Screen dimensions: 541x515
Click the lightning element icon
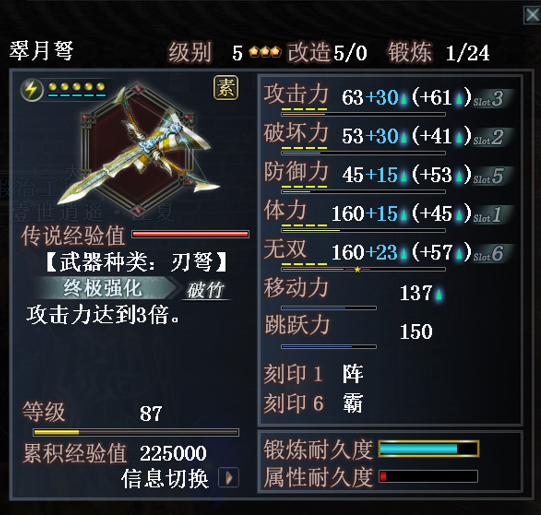31,90
